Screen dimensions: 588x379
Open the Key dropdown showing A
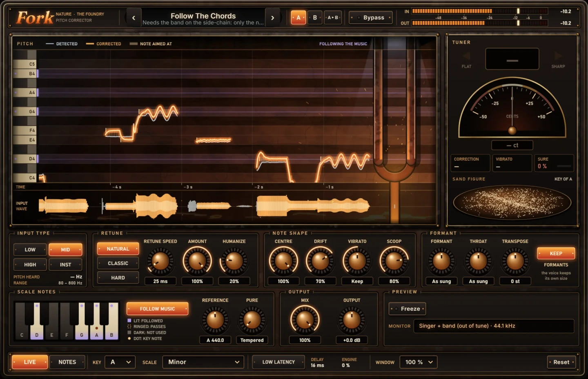[120, 362]
